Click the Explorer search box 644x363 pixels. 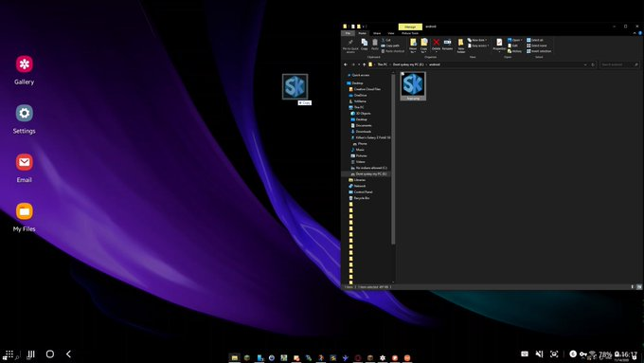click(619, 64)
